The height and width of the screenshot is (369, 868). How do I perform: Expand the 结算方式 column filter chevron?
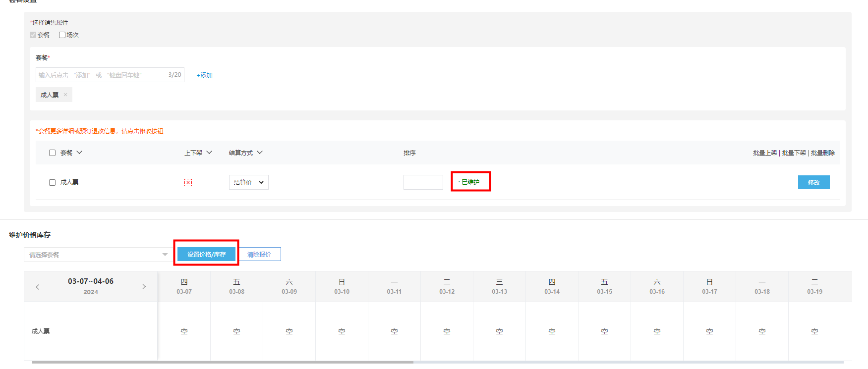coord(260,153)
